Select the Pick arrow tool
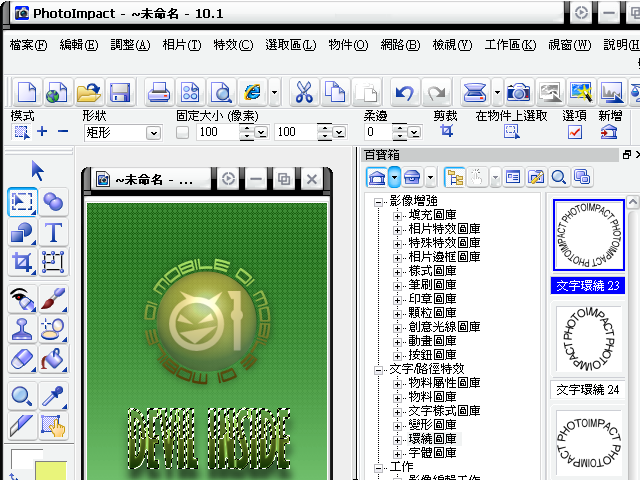 click(x=38, y=171)
